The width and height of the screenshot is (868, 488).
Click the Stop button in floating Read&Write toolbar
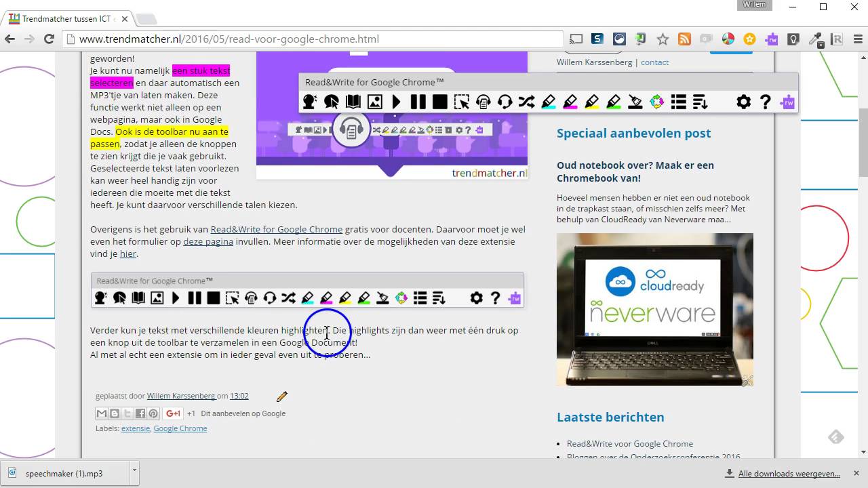(x=439, y=102)
